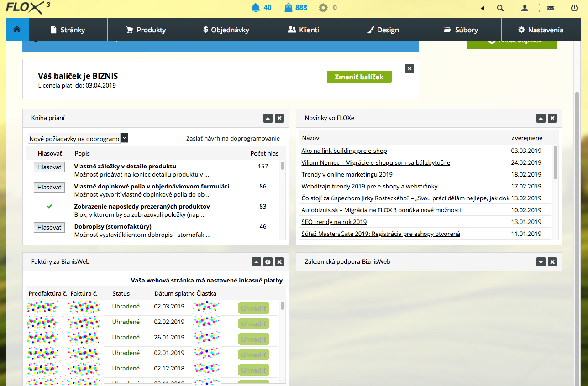
Task: Open settings gear of Faktúry za BiznisWeb
Action: point(268,262)
